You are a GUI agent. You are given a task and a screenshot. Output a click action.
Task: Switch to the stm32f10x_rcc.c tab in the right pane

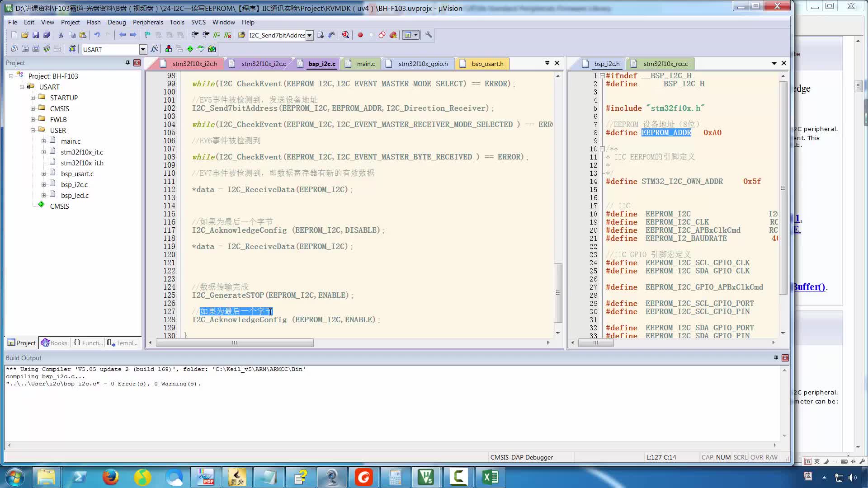click(x=660, y=64)
